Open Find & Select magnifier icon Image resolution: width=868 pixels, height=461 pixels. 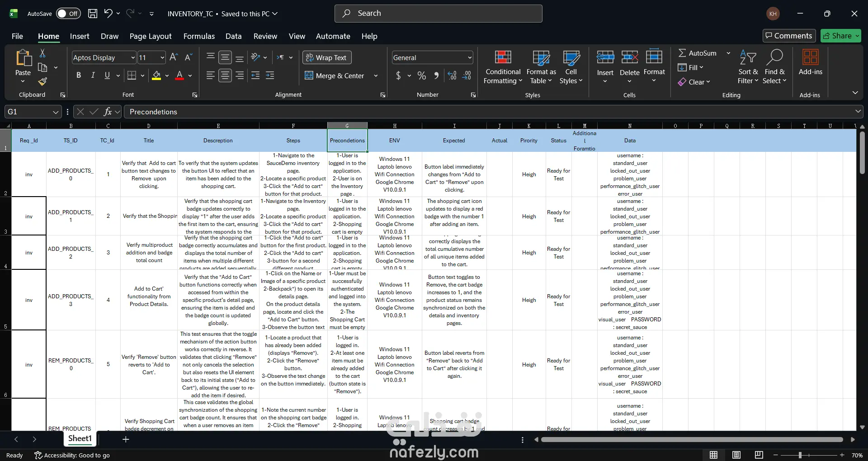[x=775, y=57]
